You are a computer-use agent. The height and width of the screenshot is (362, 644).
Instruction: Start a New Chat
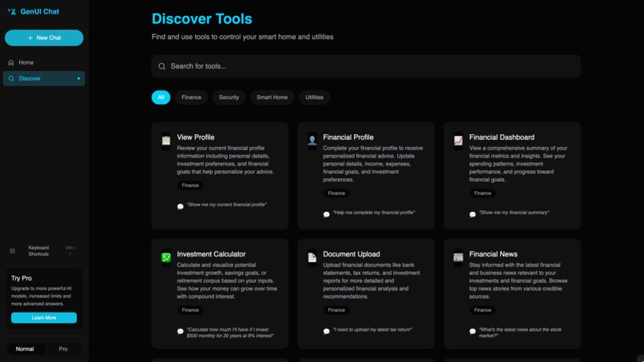coord(44,38)
